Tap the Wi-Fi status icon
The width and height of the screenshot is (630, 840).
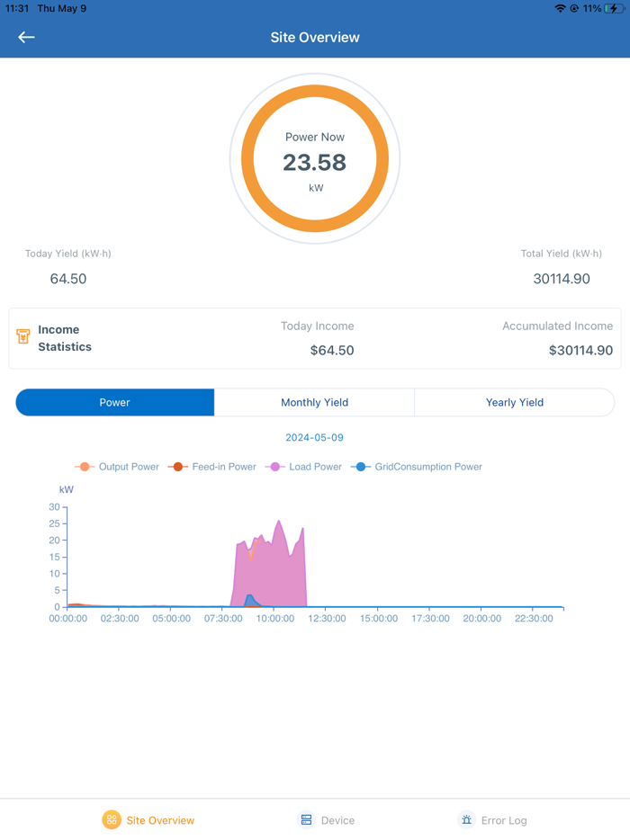(x=561, y=9)
